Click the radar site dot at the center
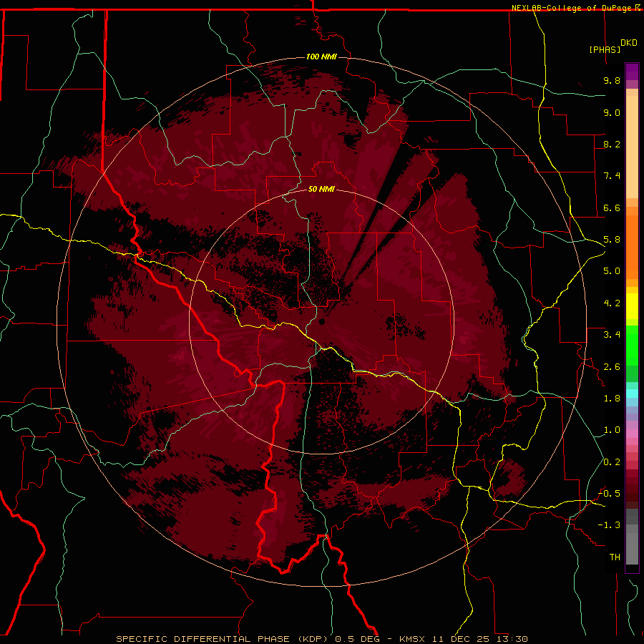 pyautogui.click(x=322, y=321)
